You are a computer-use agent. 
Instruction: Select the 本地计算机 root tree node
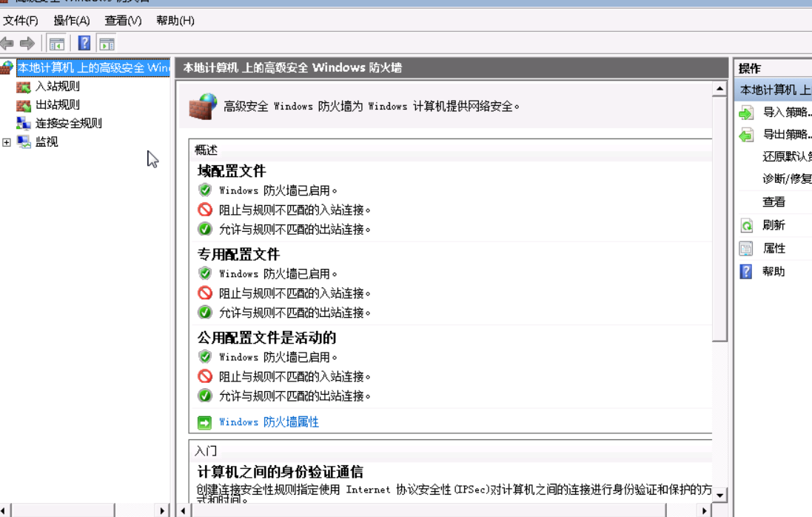[x=93, y=68]
